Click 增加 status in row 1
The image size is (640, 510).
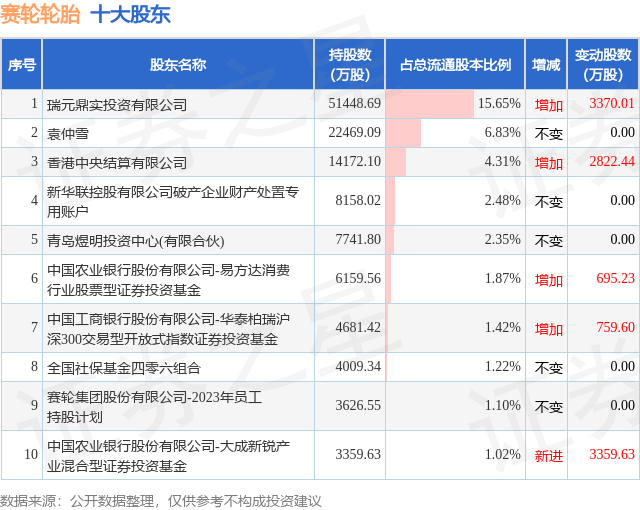tap(549, 105)
